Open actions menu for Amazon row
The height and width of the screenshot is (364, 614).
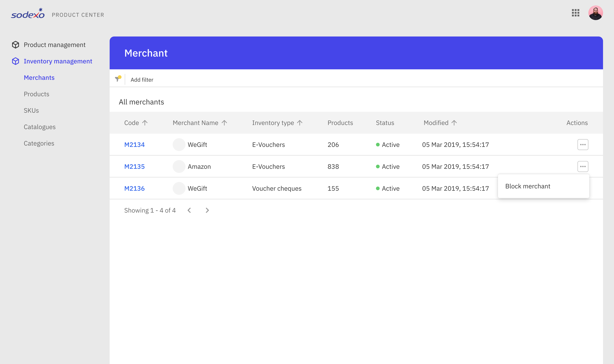pos(583,166)
